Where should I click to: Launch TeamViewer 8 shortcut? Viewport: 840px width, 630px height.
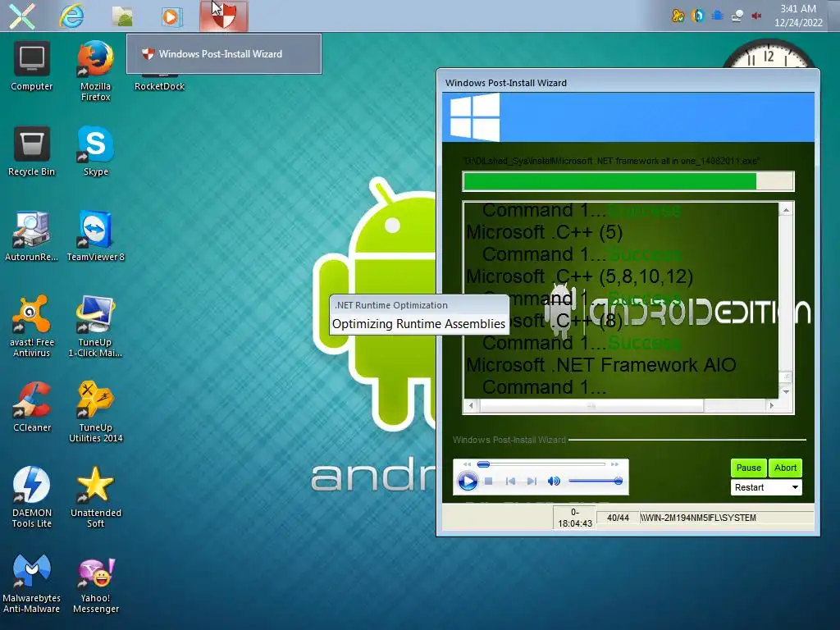[x=95, y=237]
